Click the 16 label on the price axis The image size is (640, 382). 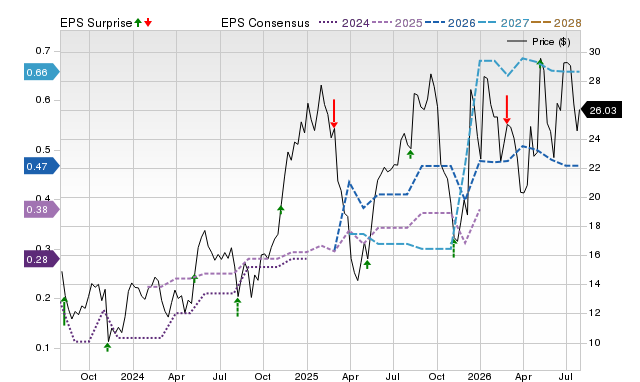(594, 255)
